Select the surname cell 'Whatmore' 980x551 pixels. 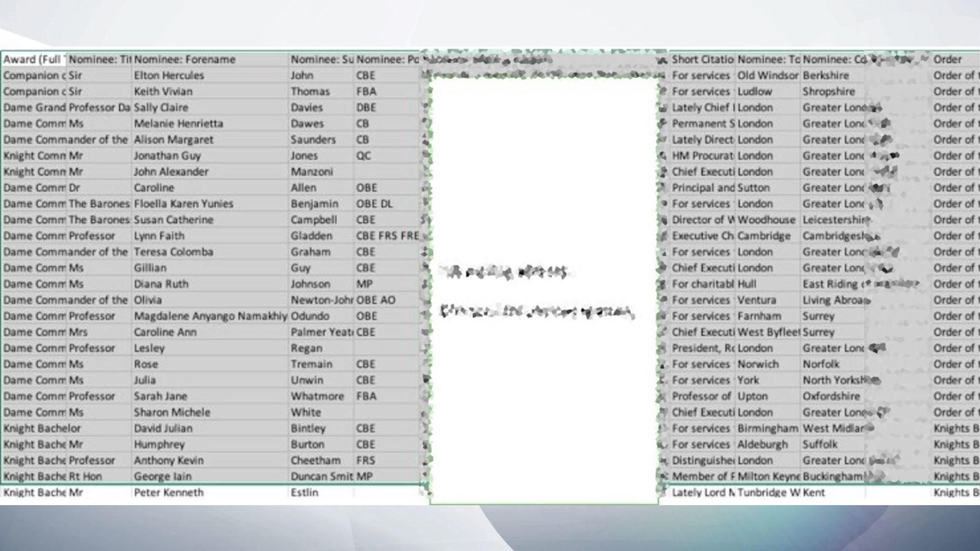[321, 396]
